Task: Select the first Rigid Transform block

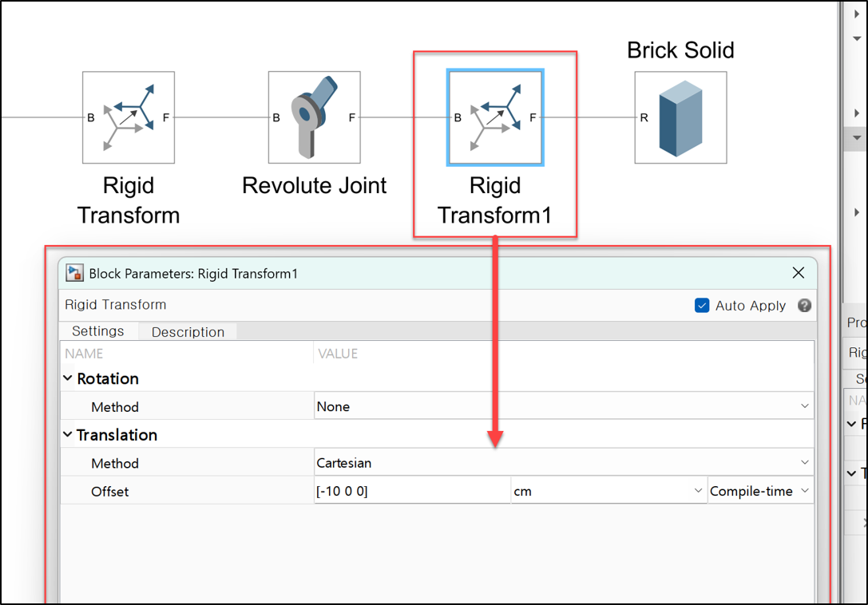Action: tap(129, 118)
